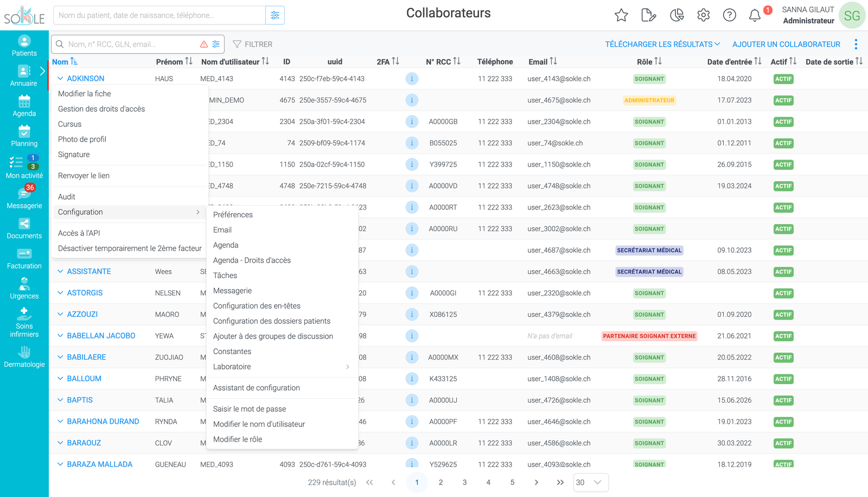This screenshot has width=868, height=497.
Task: Open advanced patient search filter icon
Action: click(275, 15)
